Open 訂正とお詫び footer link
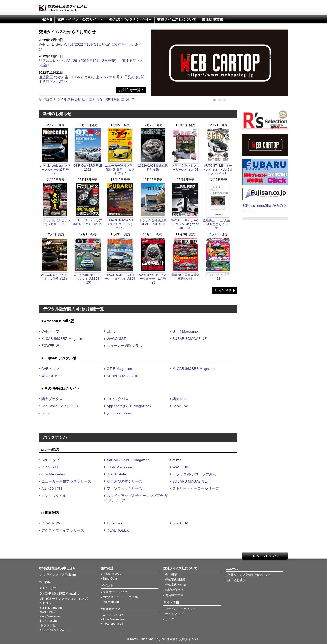Image resolution: width=327 pixels, height=644 pixels. point(237,580)
